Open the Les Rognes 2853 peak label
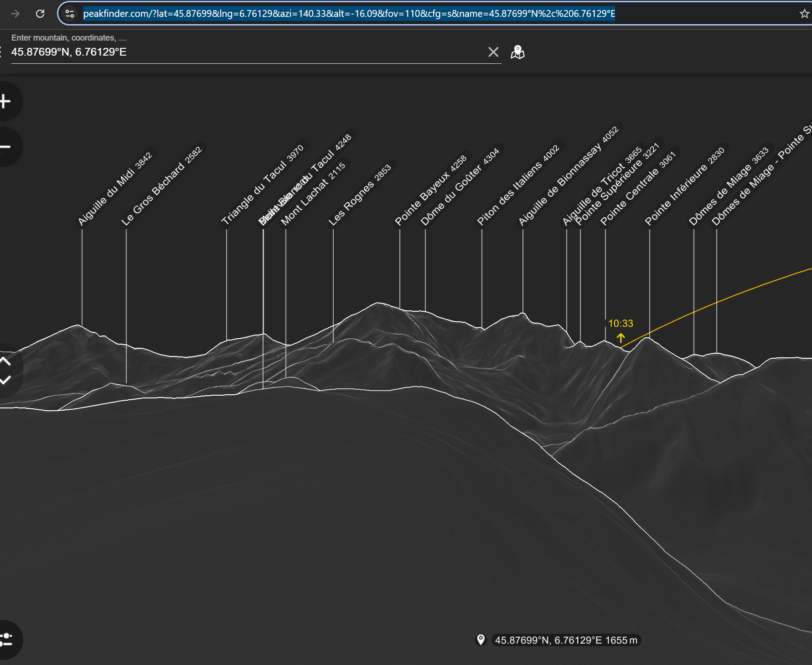812x665 pixels. click(359, 195)
